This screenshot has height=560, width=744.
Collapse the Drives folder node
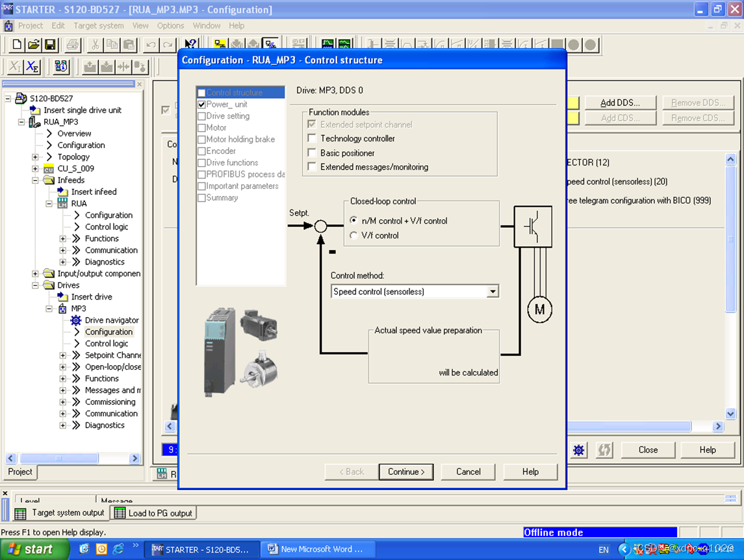(x=35, y=285)
